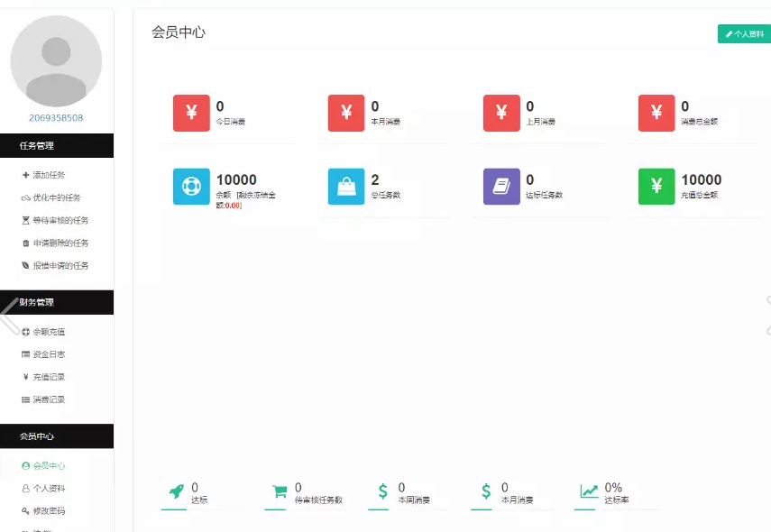
Task: Click the total task count 2
Action: 375,180
